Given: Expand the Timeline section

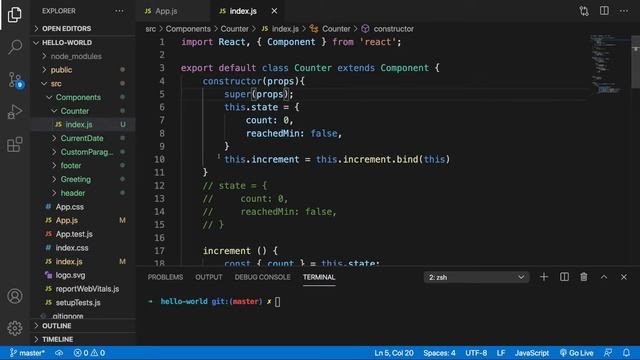Looking at the screenshot, I should [x=83, y=339].
